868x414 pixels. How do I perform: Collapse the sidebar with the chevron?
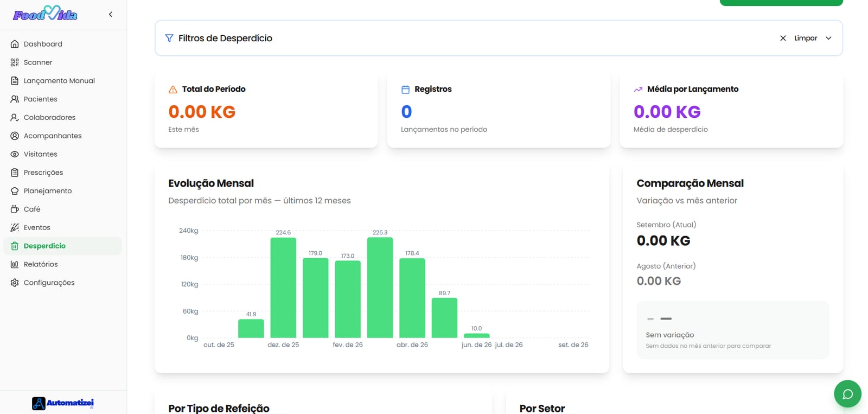click(111, 15)
